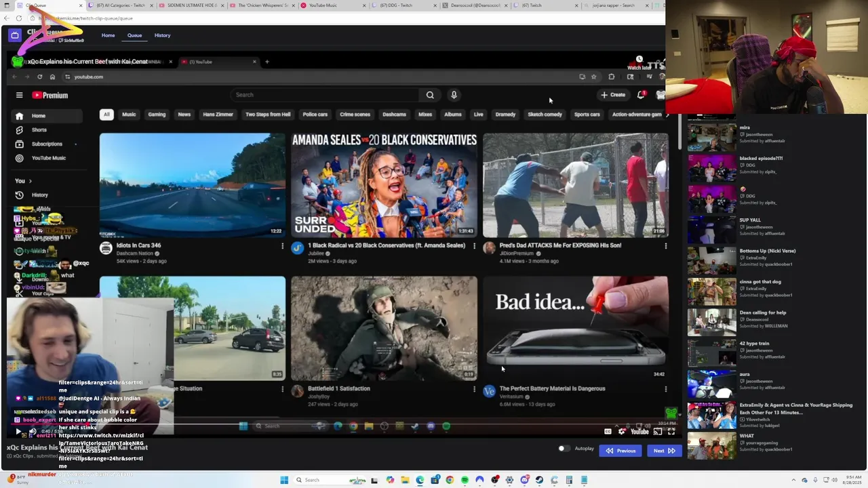Open the YouTube hamburger guide menu
868x488 pixels.
pos(20,96)
